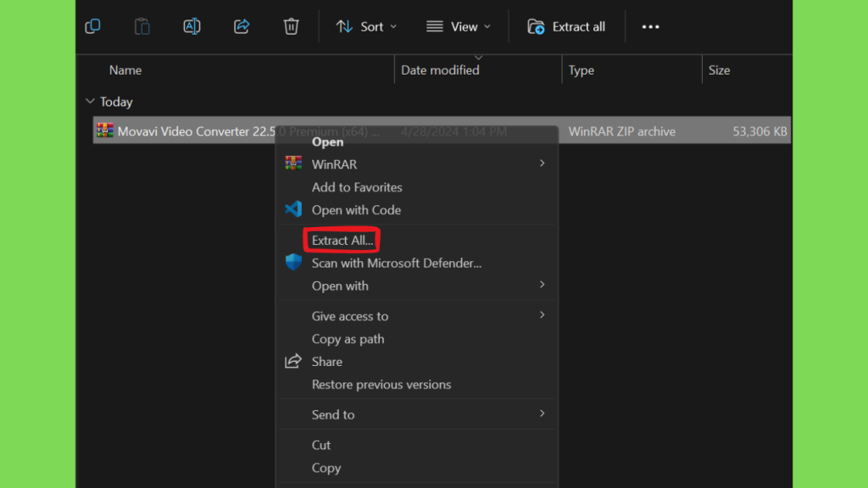Click the WinRAR ZIP archive type cell
This screenshot has width=868, height=488.
pyautogui.click(x=621, y=131)
